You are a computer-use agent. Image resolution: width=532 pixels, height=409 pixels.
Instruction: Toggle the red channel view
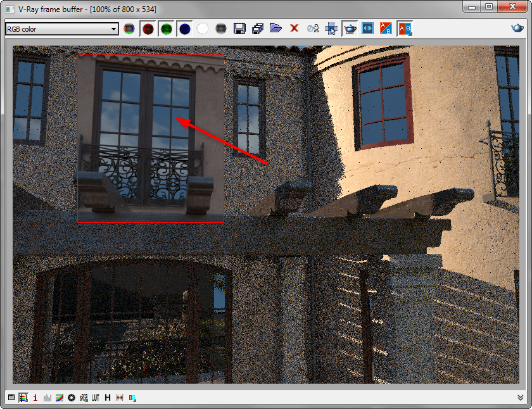click(148, 28)
